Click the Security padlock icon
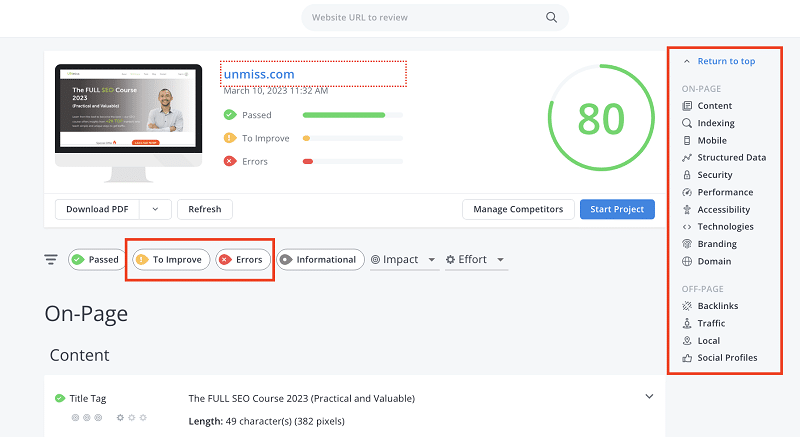This screenshot has width=800, height=437. click(687, 175)
